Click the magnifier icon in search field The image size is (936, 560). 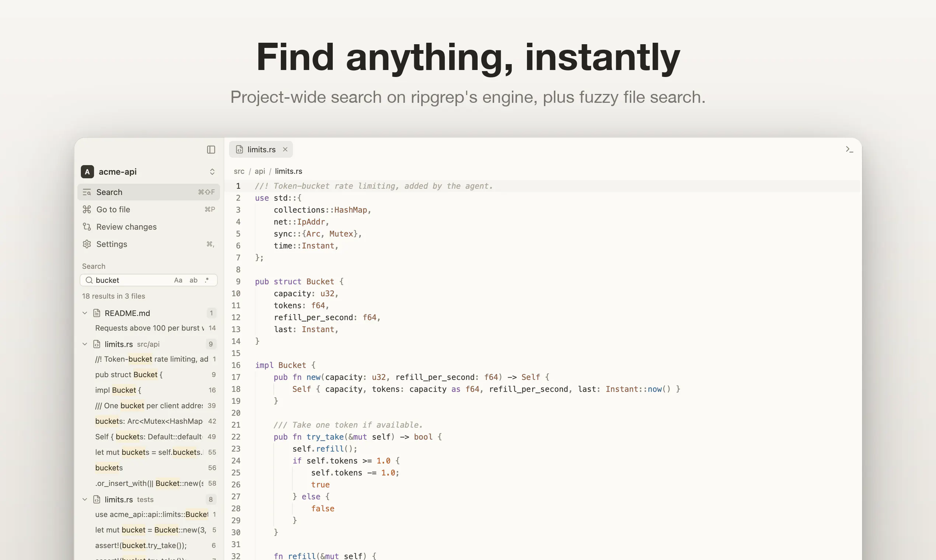[x=89, y=280]
